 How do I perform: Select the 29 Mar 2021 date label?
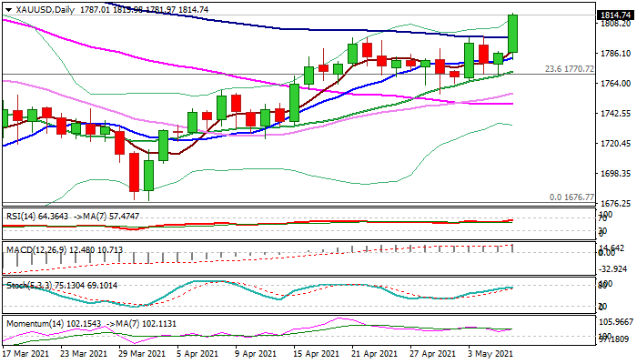143,353
